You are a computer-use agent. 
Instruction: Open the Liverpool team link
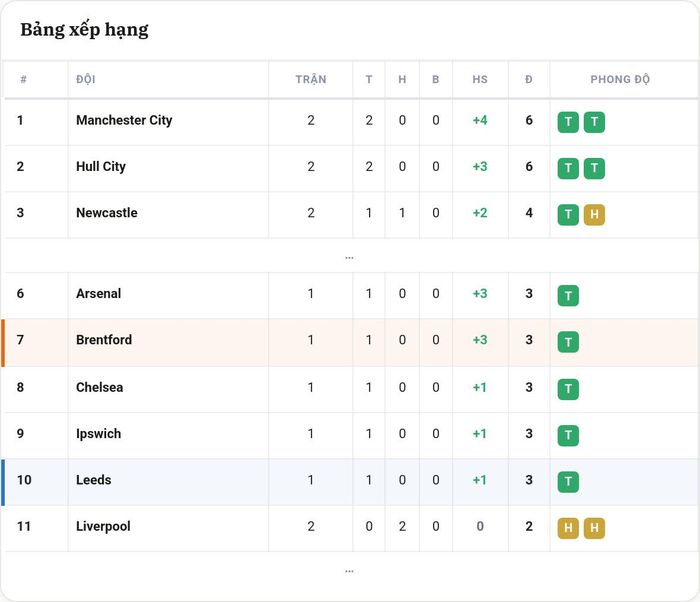[103, 527]
